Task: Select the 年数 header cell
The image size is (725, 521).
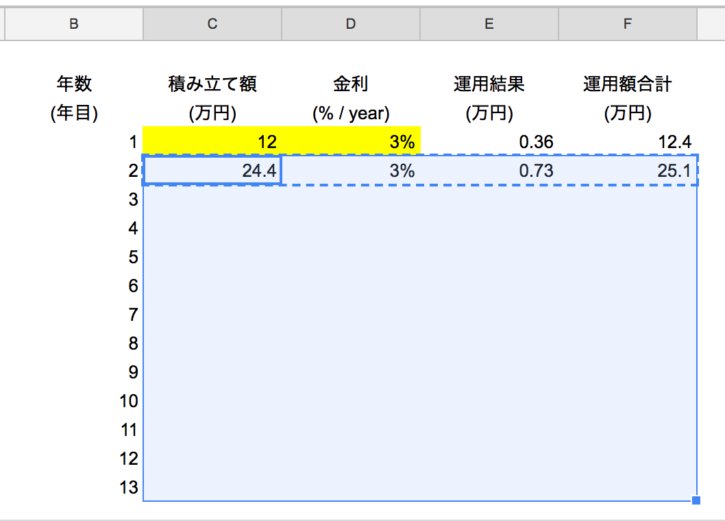Action: [73, 85]
